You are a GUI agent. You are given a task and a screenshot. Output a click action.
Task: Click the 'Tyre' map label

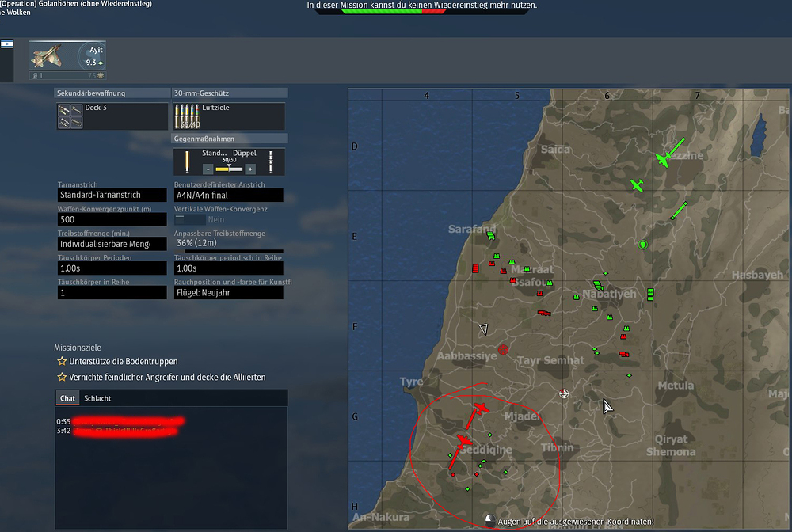(x=411, y=382)
